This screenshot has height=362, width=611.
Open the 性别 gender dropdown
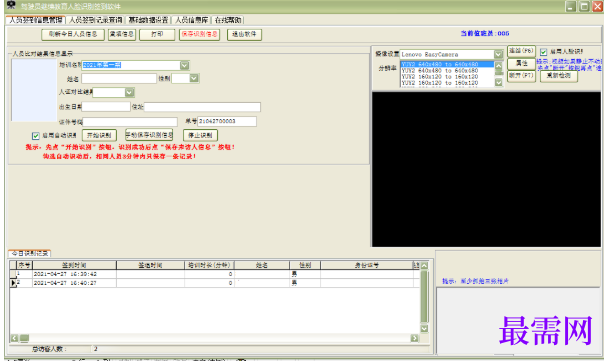tap(194, 78)
